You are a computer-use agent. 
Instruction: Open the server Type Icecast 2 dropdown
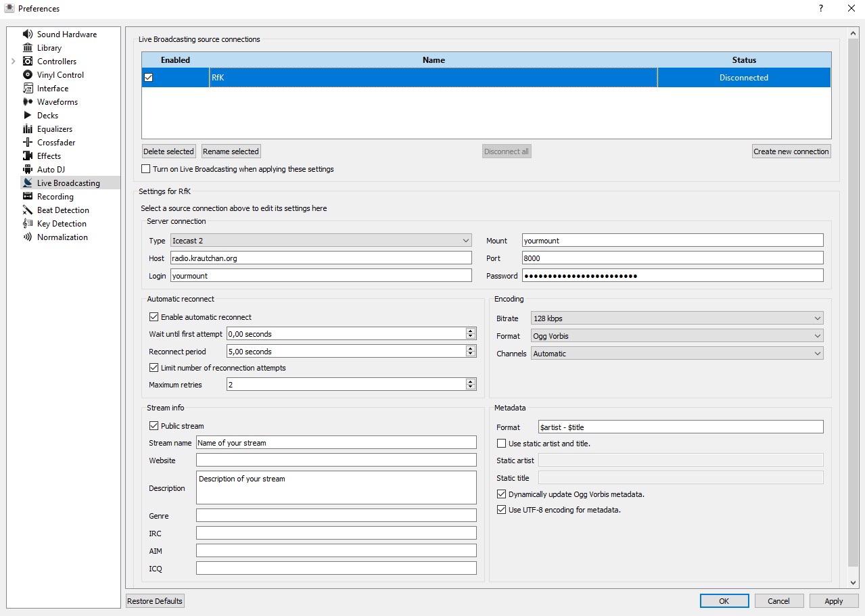[321, 241]
